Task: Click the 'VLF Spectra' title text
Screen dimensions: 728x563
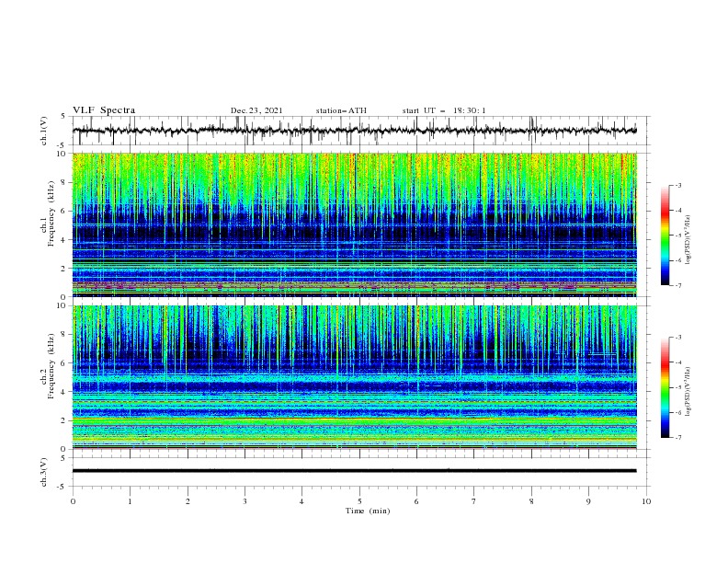Action: 104,110
